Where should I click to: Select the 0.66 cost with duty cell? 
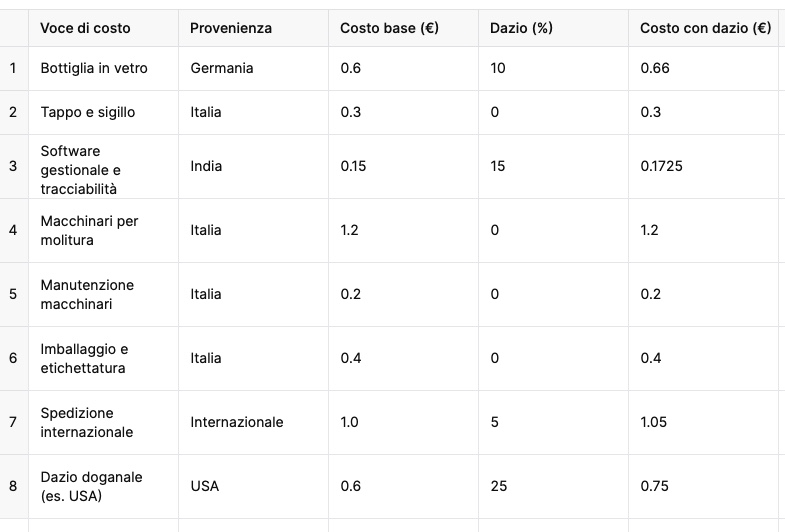pos(655,68)
